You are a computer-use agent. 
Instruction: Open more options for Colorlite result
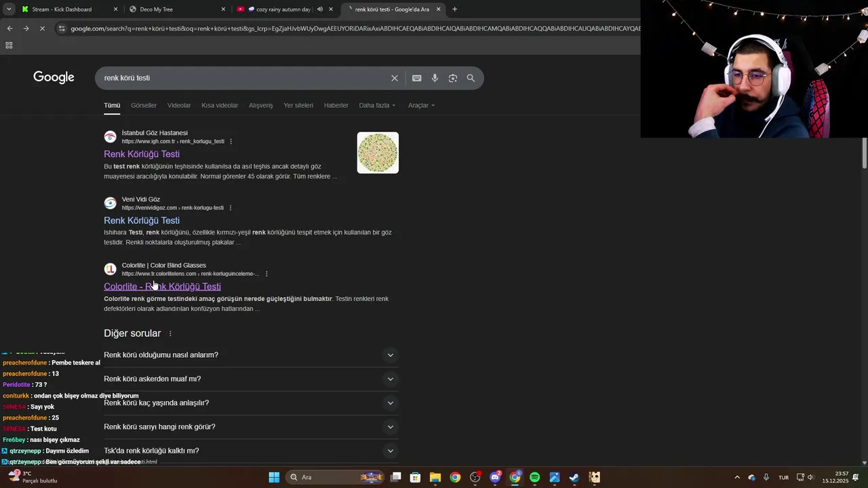click(267, 274)
